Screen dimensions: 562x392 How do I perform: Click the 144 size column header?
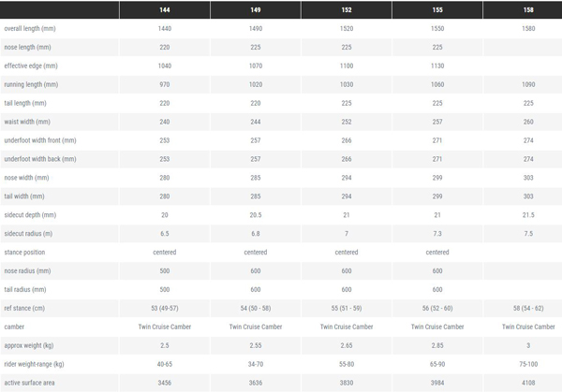[165, 10]
